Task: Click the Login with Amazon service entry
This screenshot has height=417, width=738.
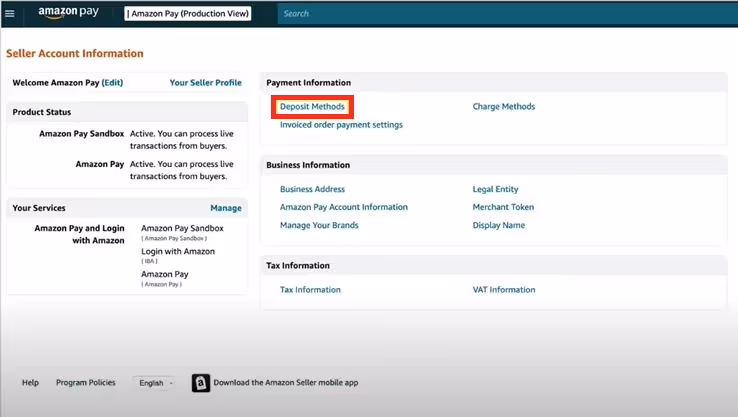Action: [x=178, y=252]
